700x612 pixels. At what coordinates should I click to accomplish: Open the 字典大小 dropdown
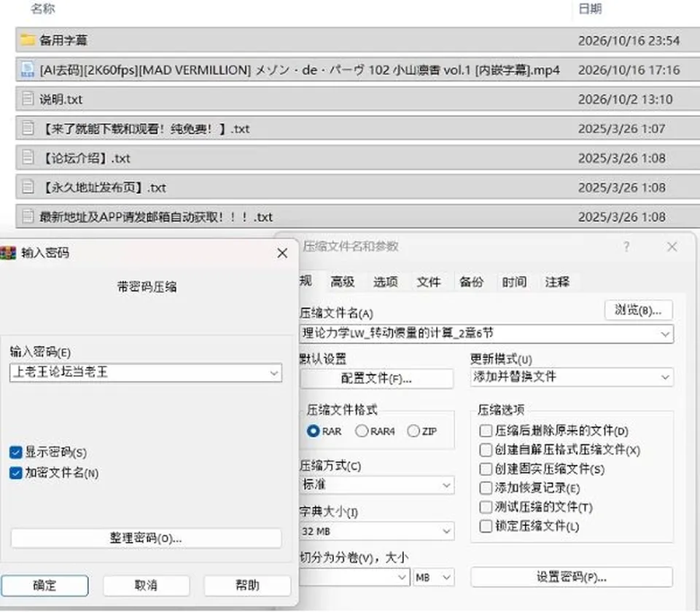[x=376, y=531]
